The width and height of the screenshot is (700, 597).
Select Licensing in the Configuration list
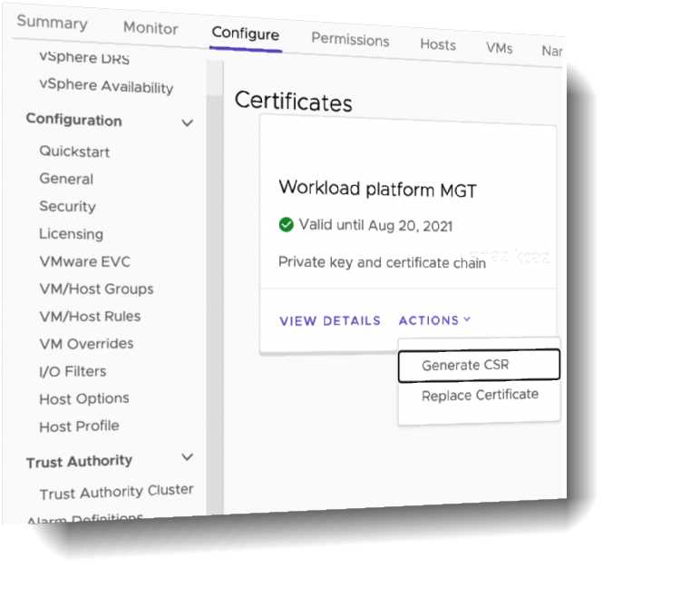pos(71,234)
